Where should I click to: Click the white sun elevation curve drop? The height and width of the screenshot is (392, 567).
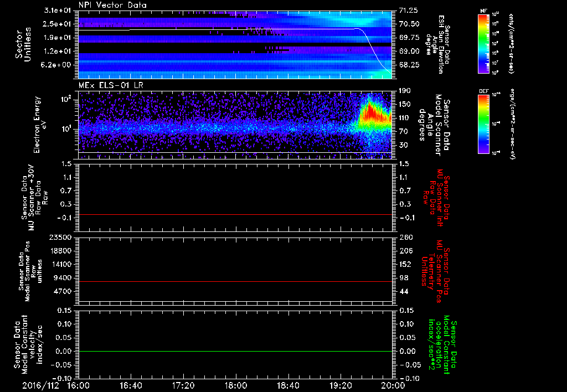point(371,47)
